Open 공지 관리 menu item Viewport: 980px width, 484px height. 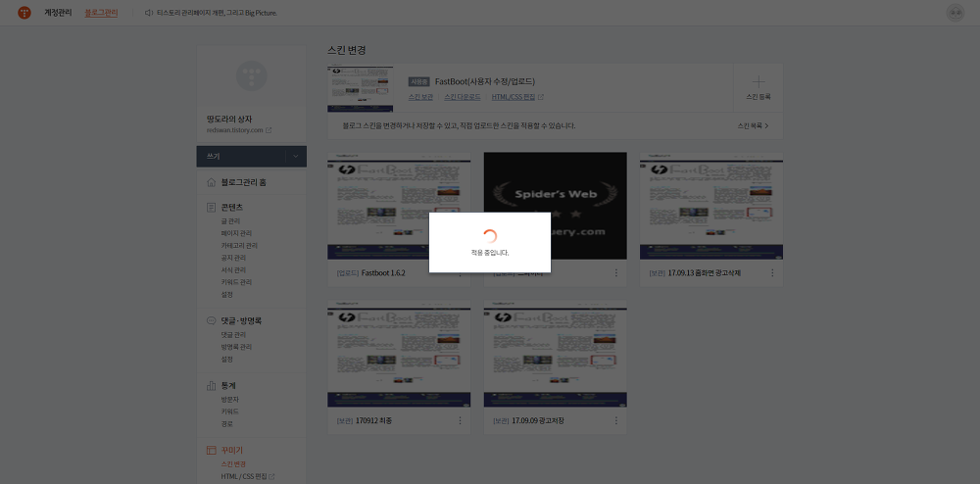(x=233, y=258)
